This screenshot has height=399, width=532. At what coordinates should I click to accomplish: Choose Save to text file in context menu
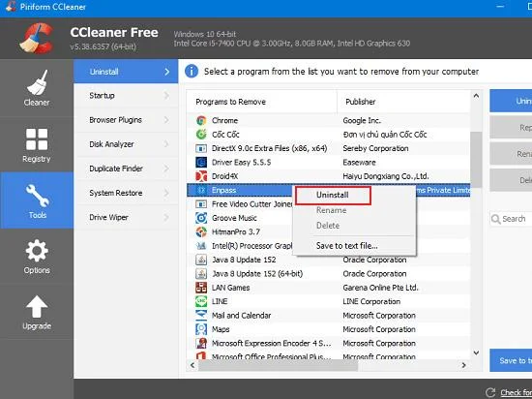[346, 246]
